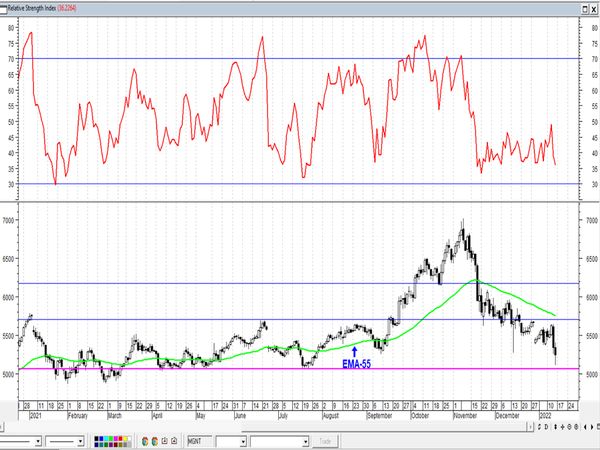This screenshot has width=600, height=450.
Task: Click the first circled zoom icon right of the plus icon
Action: tap(569, 427)
